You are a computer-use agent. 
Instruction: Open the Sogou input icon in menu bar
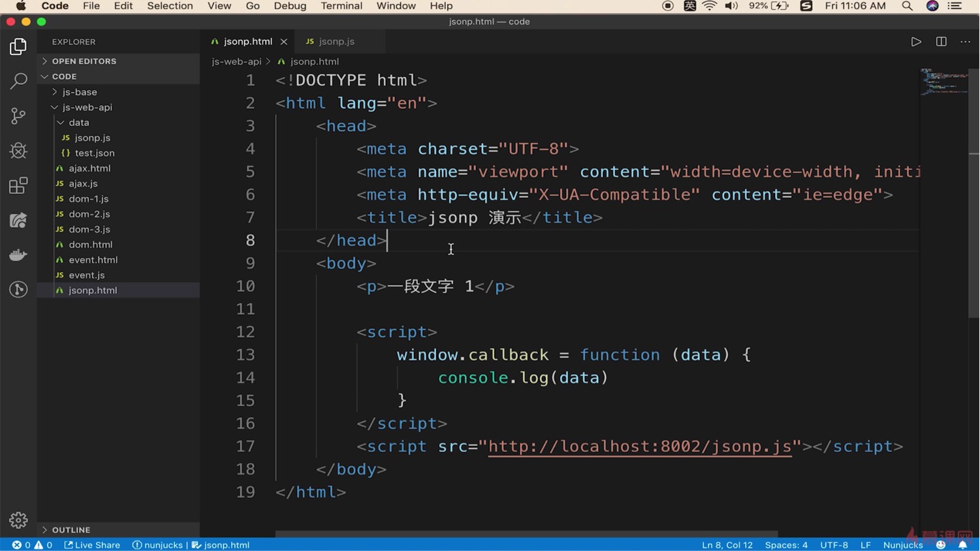(806, 6)
